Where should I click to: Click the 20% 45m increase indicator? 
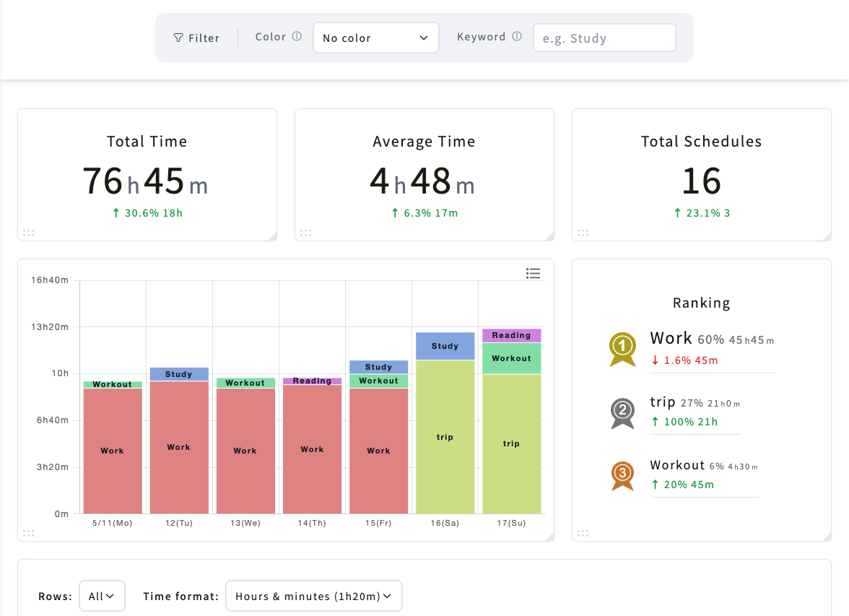[683, 485]
